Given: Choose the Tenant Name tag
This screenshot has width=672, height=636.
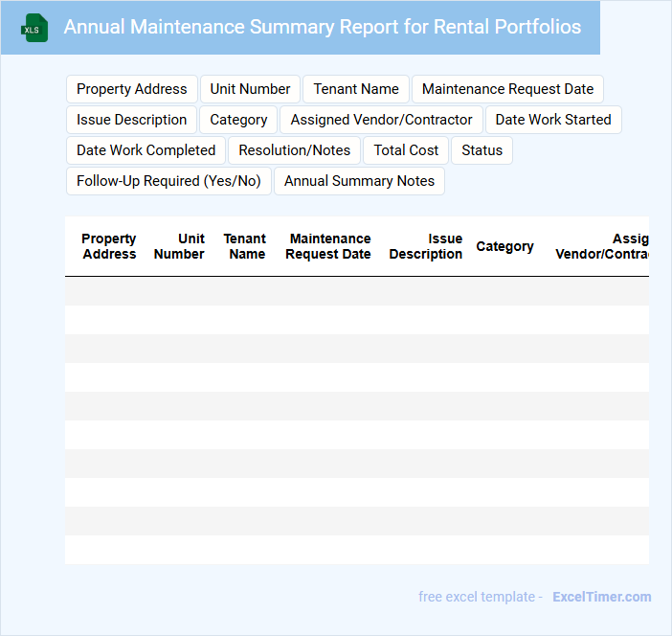Looking at the screenshot, I should click(356, 89).
